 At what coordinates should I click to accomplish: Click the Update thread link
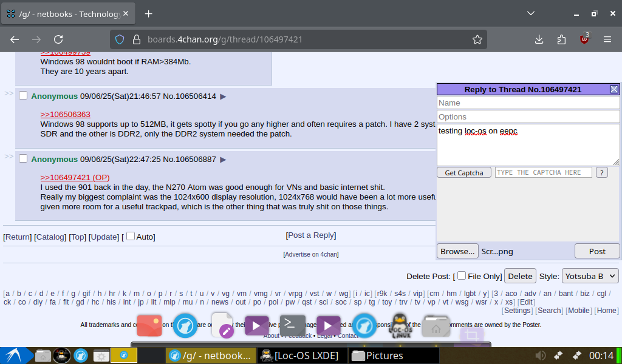tap(103, 237)
